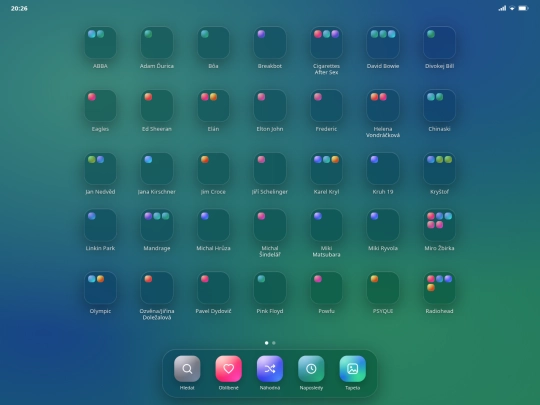Tap the battery status icon
Viewport: 540px width, 405px height.
[x=523, y=8]
